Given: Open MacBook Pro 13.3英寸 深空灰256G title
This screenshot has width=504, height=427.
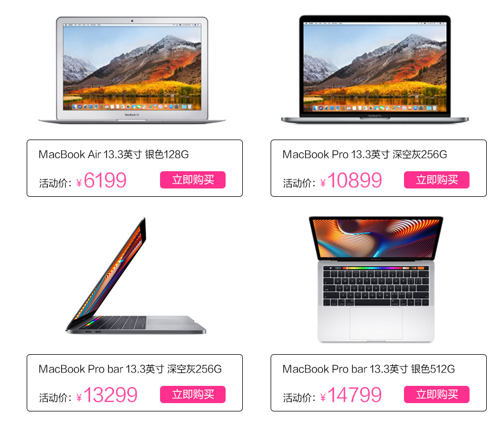Looking at the screenshot, I should point(365,155).
